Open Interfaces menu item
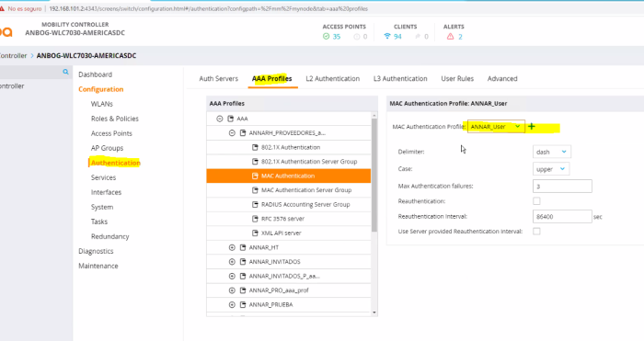 pos(106,192)
